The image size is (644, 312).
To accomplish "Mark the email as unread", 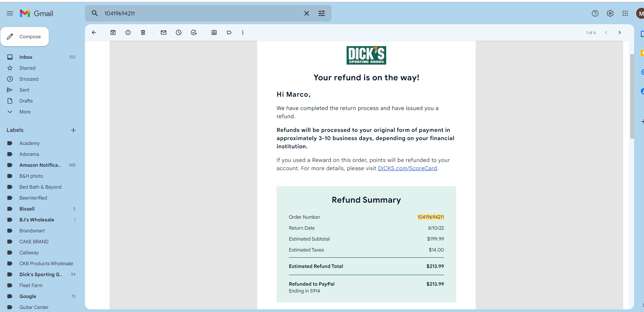I will coord(164,32).
